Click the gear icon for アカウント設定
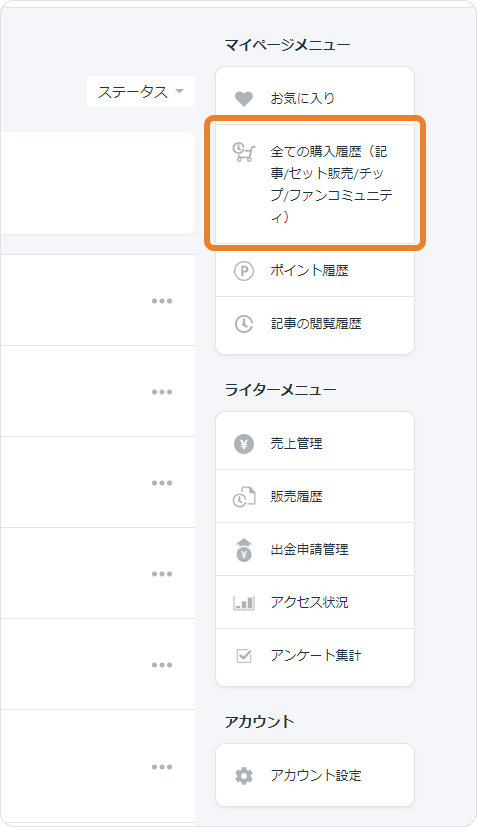The width and height of the screenshot is (477, 827). click(x=244, y=776)
